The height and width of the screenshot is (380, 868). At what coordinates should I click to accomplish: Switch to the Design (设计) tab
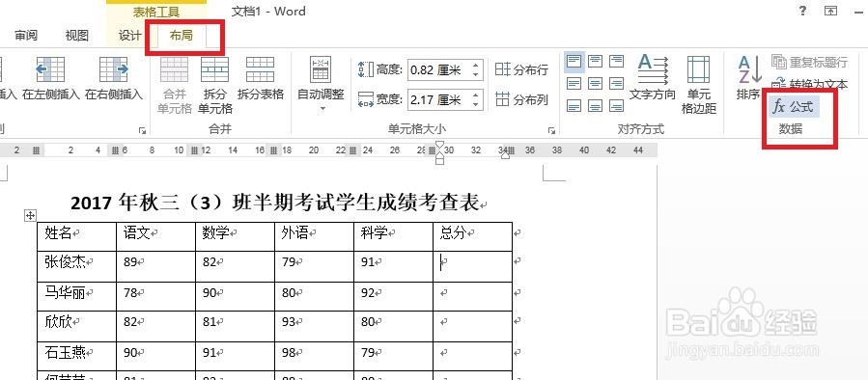(x=129, y=36)
